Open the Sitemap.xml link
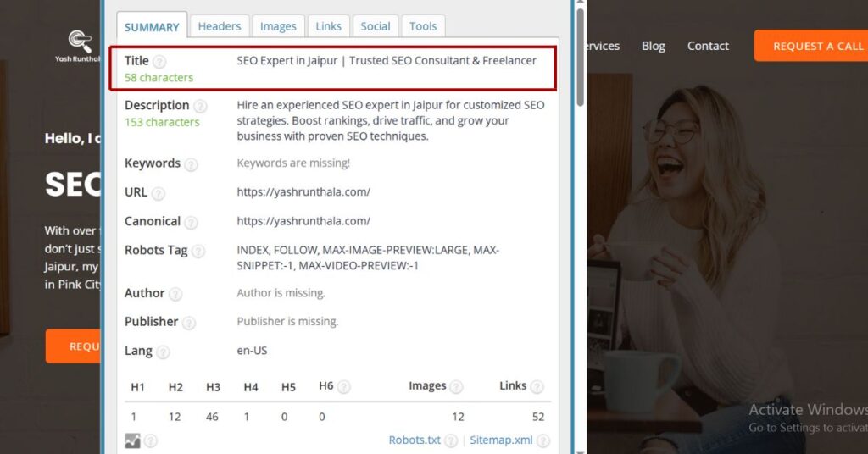 (501, 440)
